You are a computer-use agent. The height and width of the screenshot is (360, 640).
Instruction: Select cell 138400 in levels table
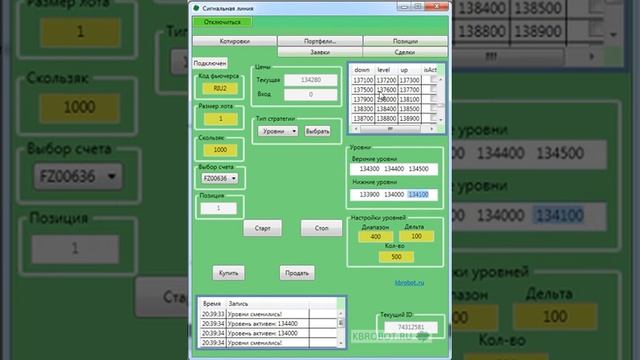coord(386,109)
